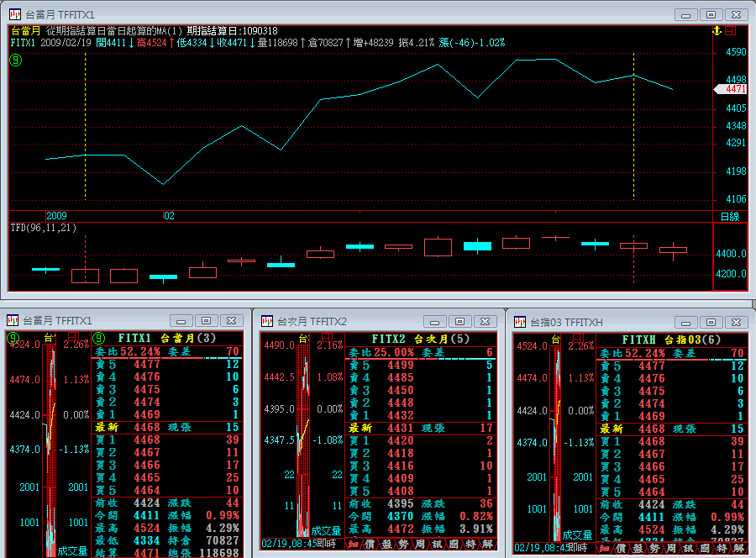Select 賣4 row priced 4476 in FITXH window
756x558 pixels.
pos(672,379)
